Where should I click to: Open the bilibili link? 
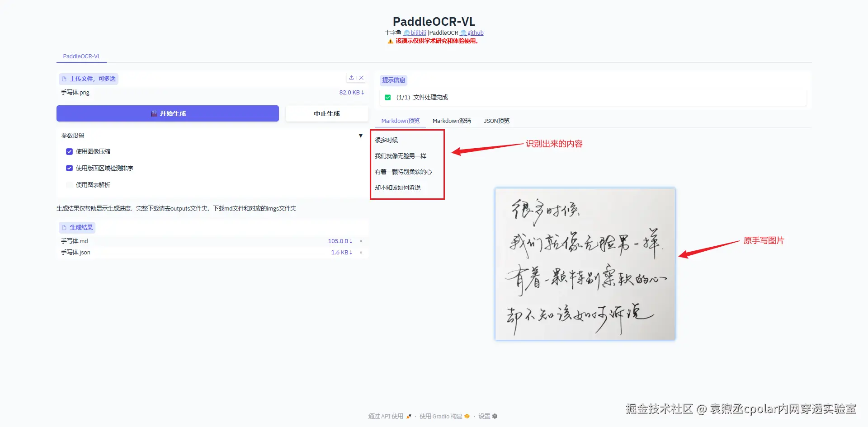[418, 33]
